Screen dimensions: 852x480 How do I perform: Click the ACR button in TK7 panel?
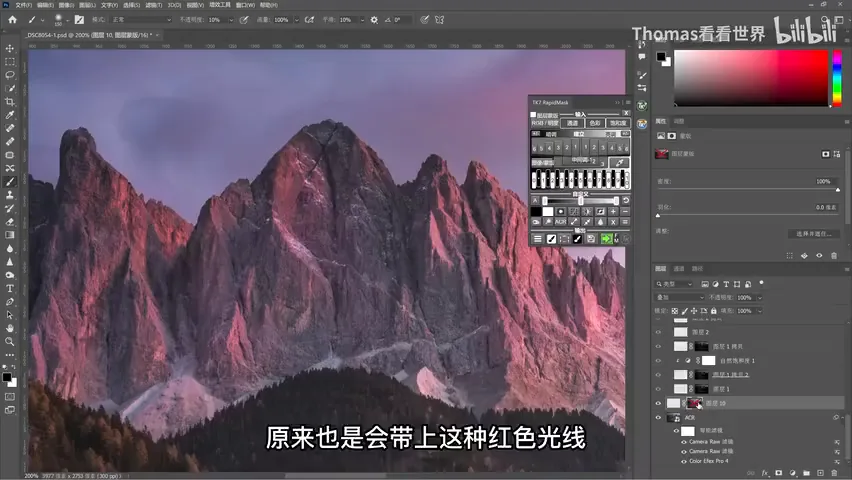click(x=560, y=222)
